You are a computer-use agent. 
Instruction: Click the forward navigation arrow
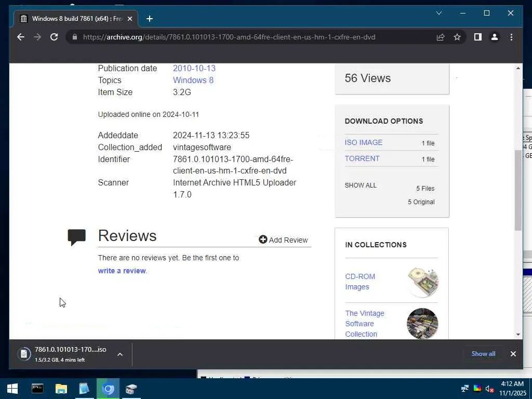(37, 37)
